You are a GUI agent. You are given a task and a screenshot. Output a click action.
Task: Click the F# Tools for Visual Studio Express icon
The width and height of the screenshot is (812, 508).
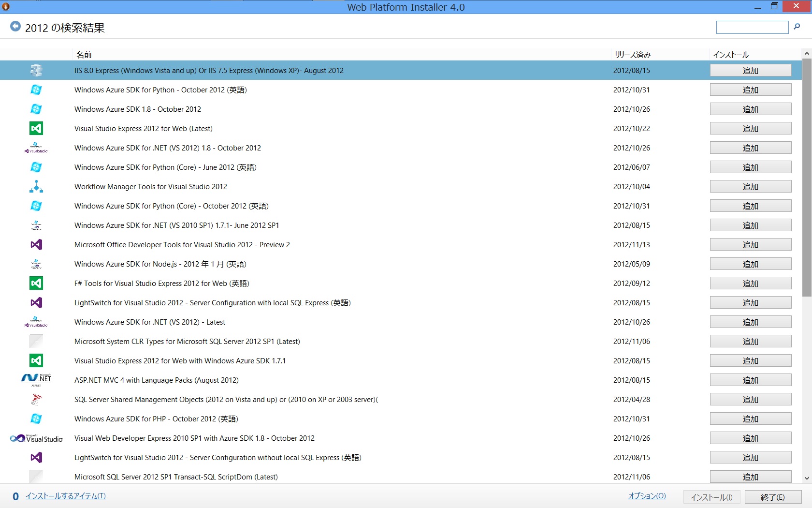(36, 284)
